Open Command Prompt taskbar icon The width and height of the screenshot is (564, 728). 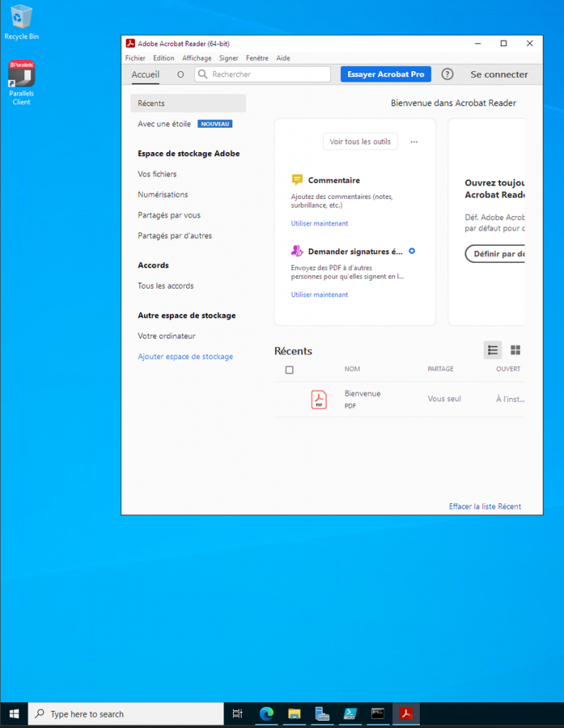click(x=378, y=714)
